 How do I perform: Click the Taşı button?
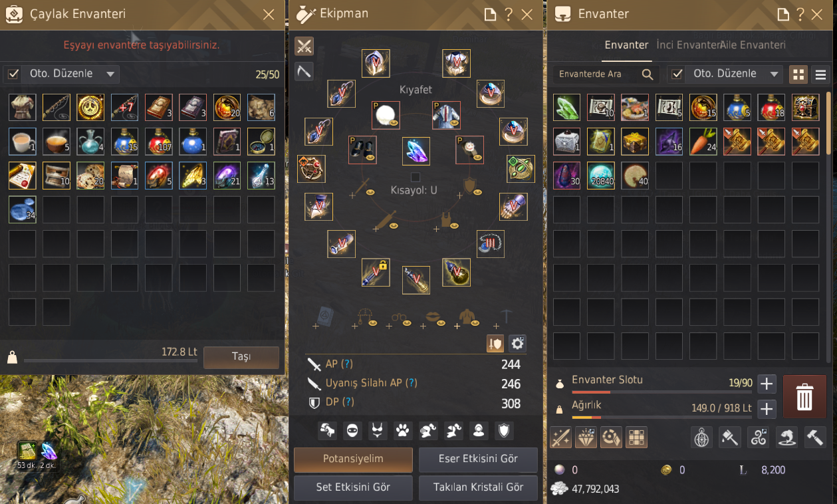coord(241,357)
